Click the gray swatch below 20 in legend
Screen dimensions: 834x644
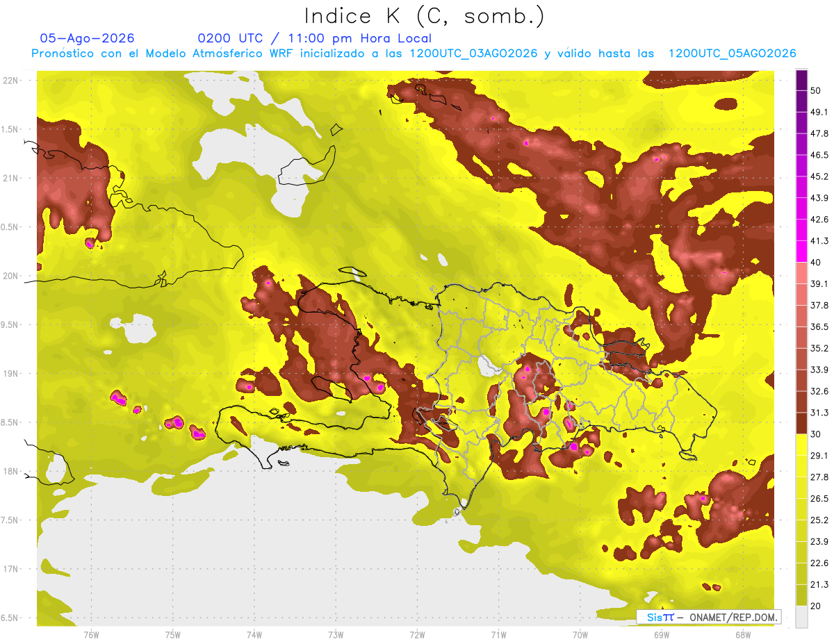pos(801,617)
